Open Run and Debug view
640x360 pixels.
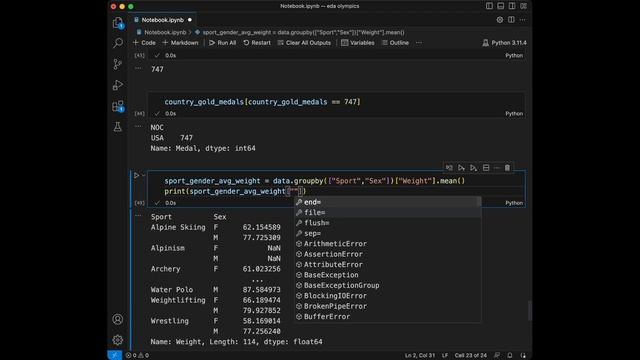pos(118,85)
